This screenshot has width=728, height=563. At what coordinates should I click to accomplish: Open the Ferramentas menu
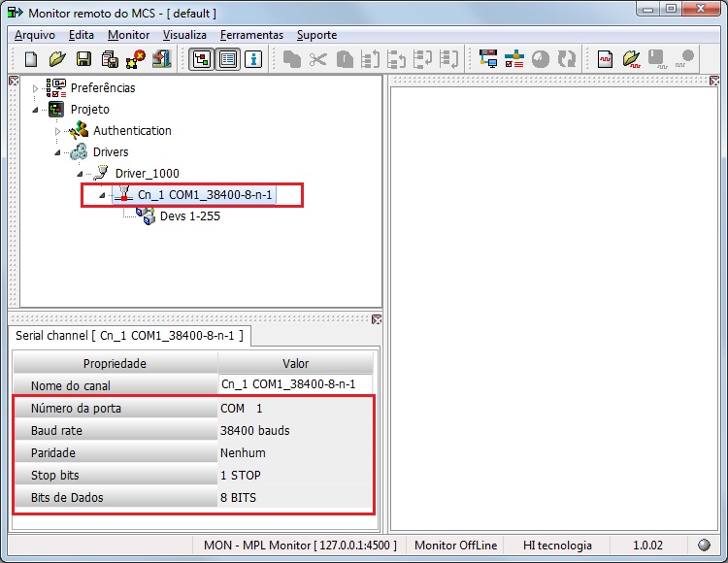point(251,35)
